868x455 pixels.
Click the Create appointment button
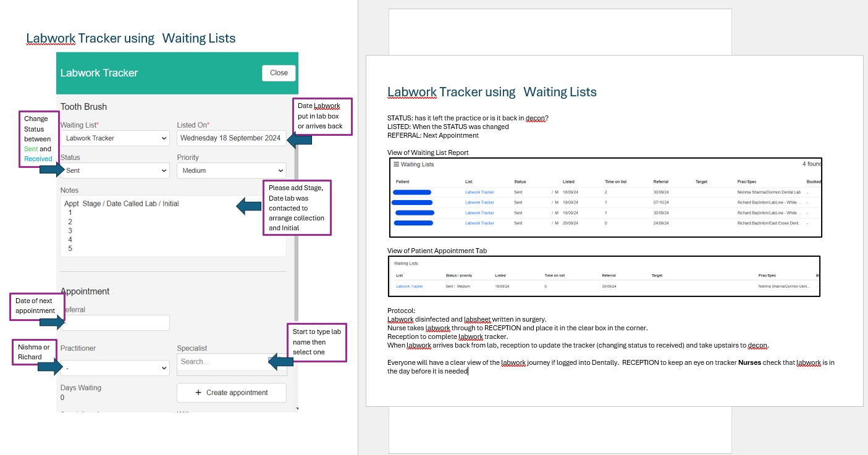(x=232, y=393)
